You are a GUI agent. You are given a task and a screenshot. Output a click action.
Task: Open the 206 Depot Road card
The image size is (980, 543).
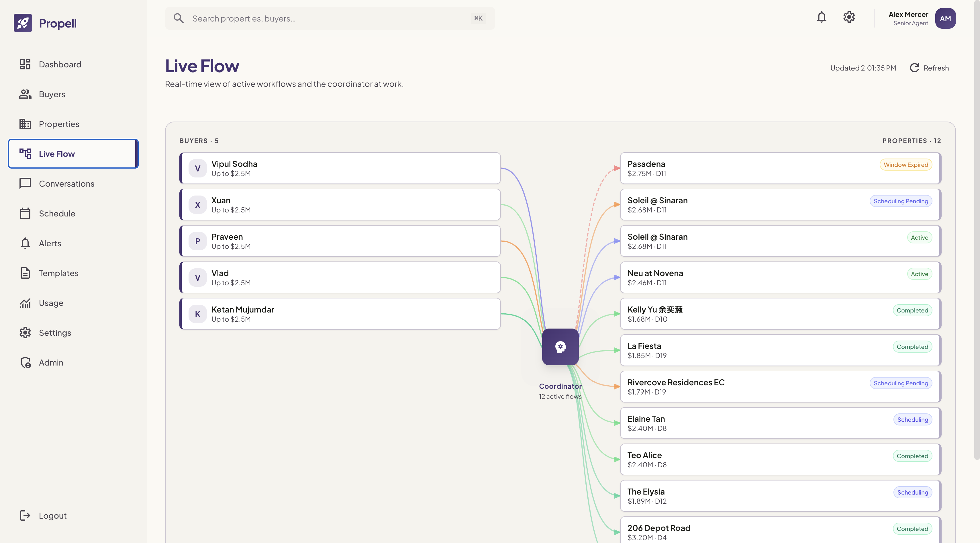coord(780,530)
